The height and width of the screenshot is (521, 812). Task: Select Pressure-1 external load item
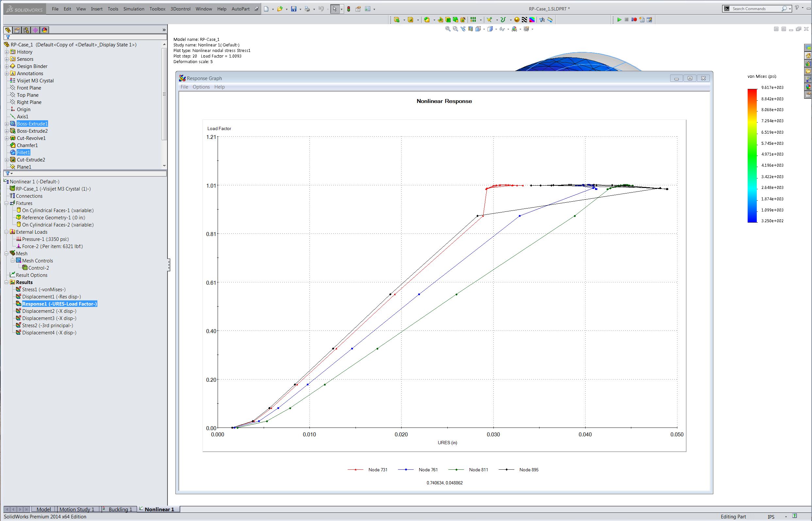(45, 239)
